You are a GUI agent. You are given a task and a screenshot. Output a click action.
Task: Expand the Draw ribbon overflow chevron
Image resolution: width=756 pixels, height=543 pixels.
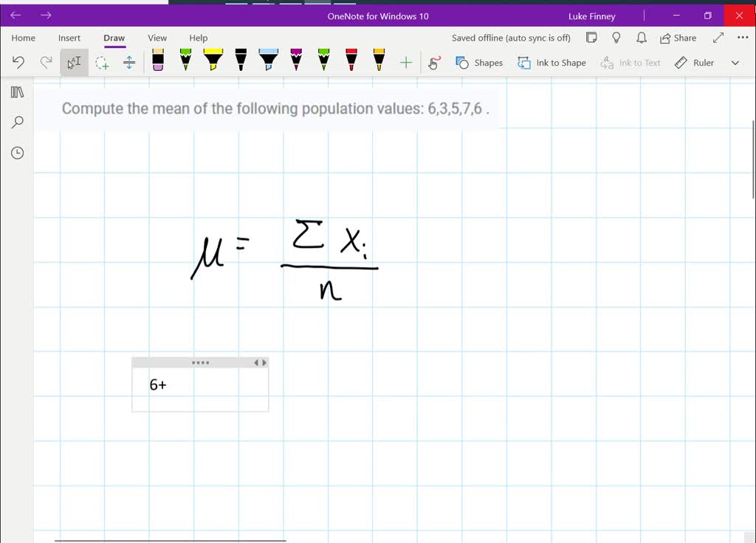735,63
